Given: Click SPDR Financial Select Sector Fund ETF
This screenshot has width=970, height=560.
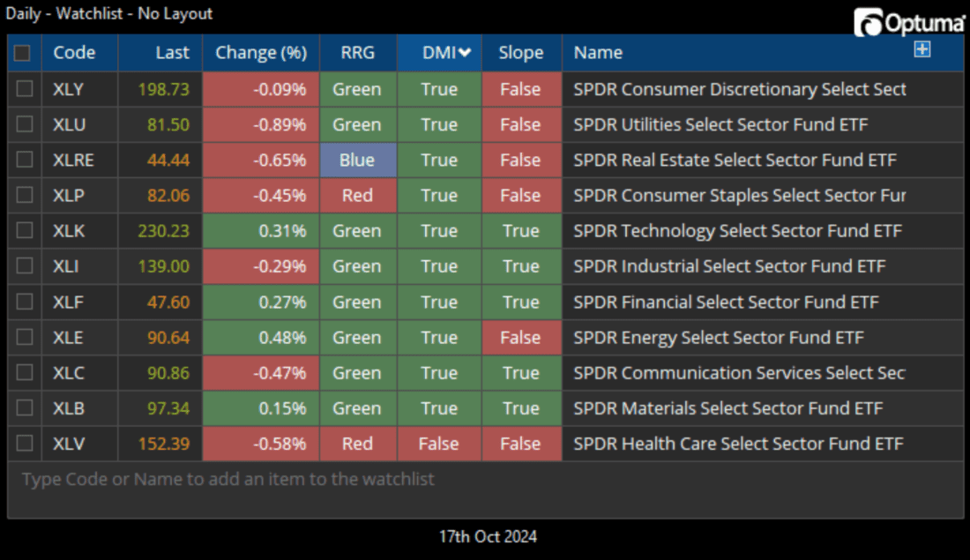Looking at the screenshot, I should (x=726, y=302).
